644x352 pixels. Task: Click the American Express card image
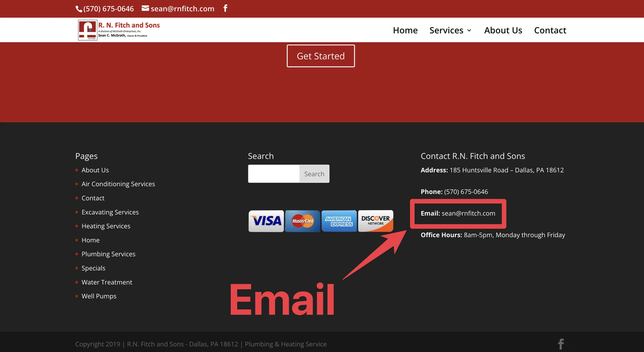click(339, 221)
